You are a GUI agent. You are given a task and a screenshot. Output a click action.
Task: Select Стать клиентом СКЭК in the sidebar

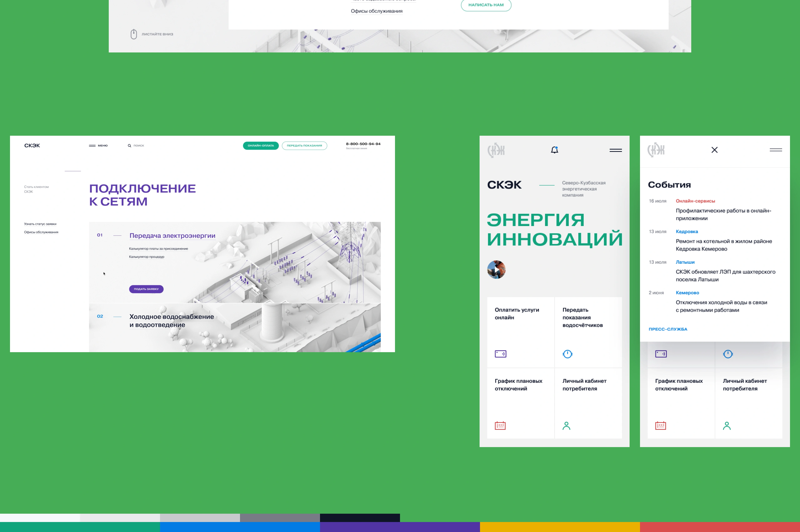click(36, 189)
